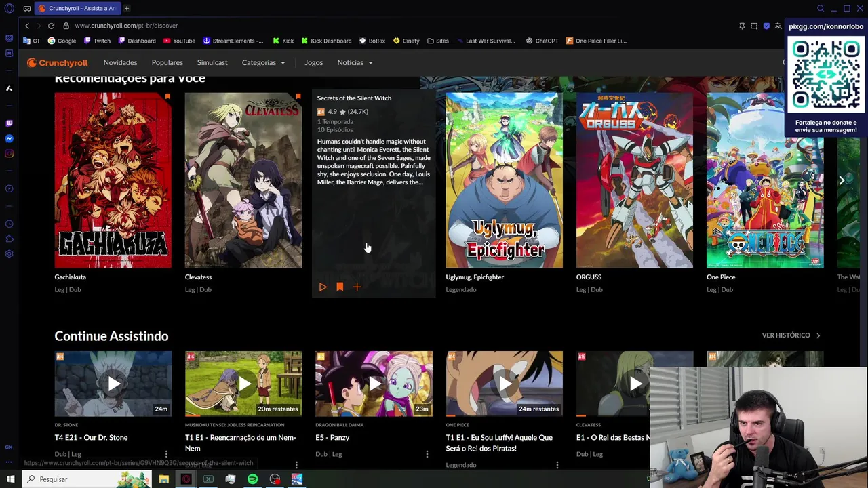Add Secrets of the Silent Witch to a list
868x488 pixels.
click(x=357, y=287)
